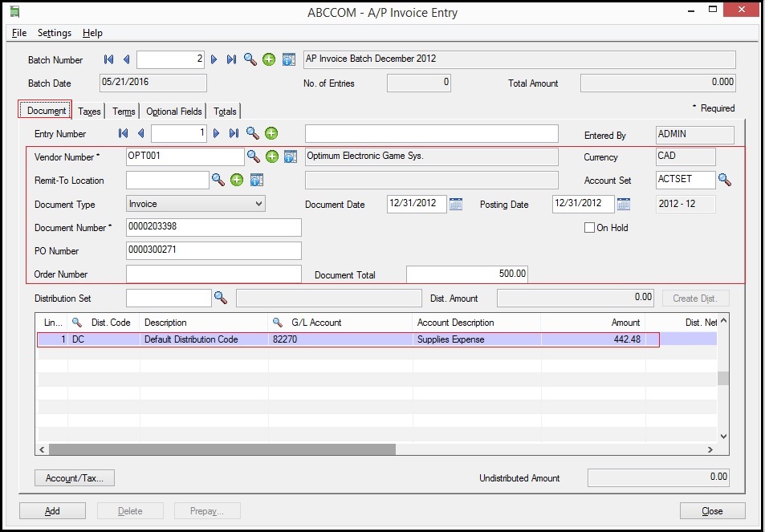Screen dimensions: 765x532
Task: Click in the PO Number field
Action: tap(214, 250)
